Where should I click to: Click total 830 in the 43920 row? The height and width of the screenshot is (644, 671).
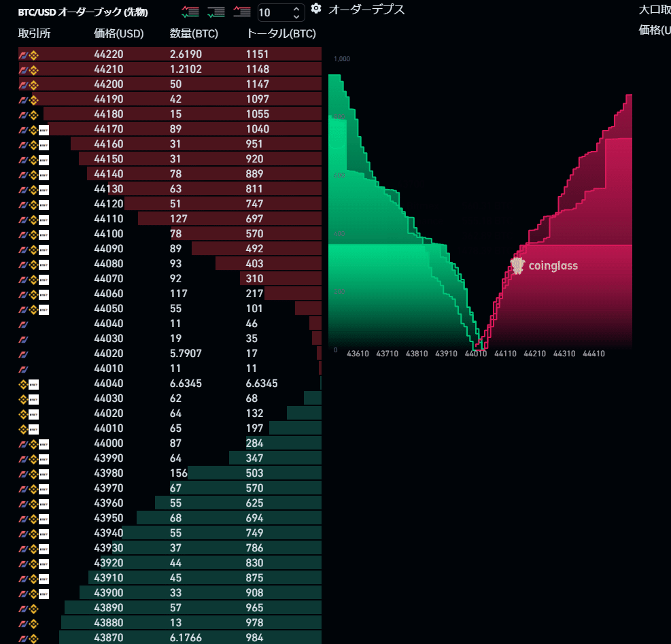pyautogui.click(x=255, y=563)
